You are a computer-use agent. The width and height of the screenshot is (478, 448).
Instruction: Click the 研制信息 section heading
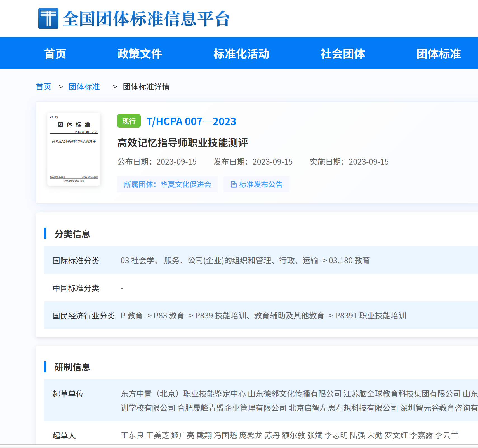pyautogui.click(x=72, y=367)
